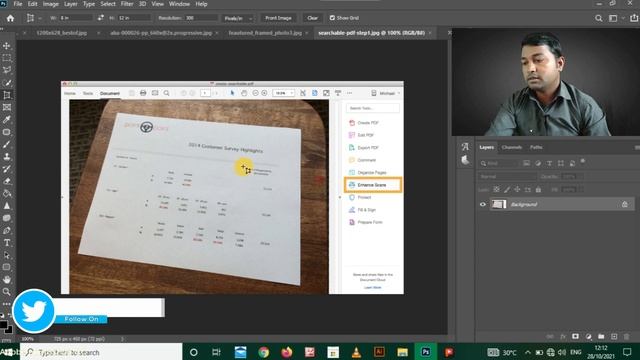640x360 pixels.
Task: Toggle the adjustment layers filter
Action: (x=538, y=163)
